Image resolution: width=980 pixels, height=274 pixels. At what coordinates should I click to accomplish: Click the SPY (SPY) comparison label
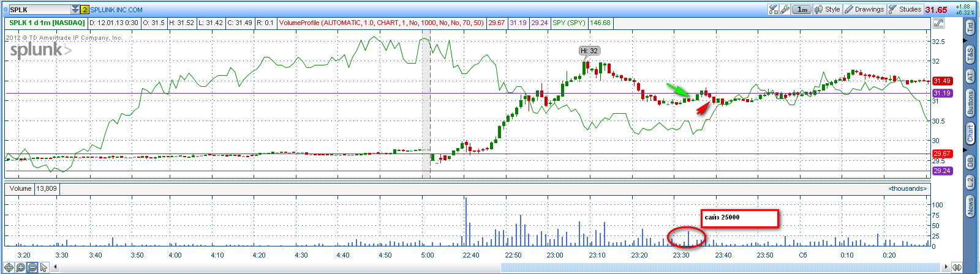(569, 23)
